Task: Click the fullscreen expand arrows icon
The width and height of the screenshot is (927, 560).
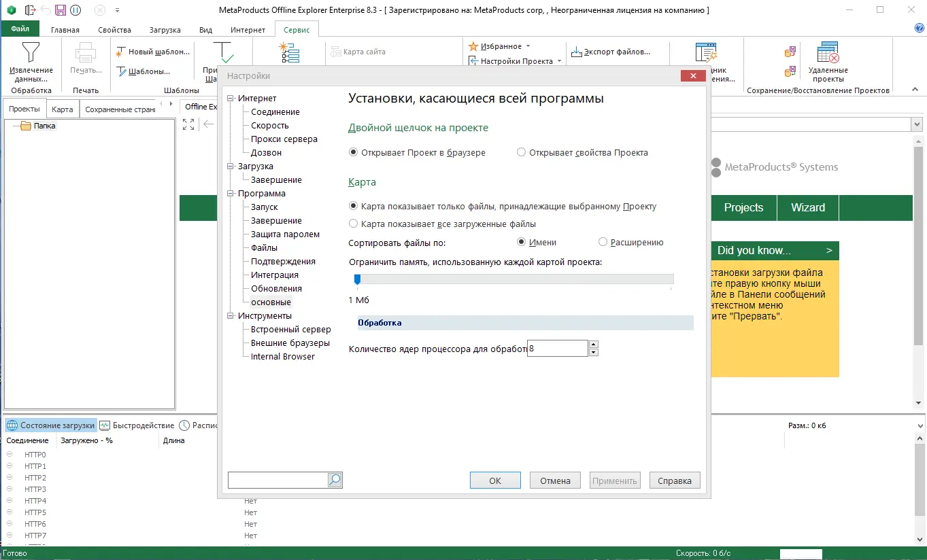Action: (188, 124)
